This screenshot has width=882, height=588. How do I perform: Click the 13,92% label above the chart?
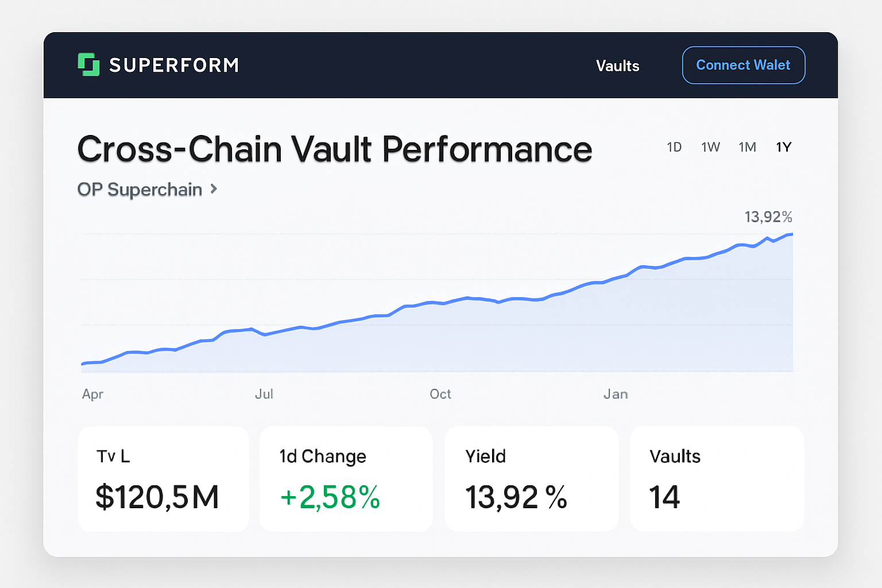pyautogui.click(x=768, y=217)
